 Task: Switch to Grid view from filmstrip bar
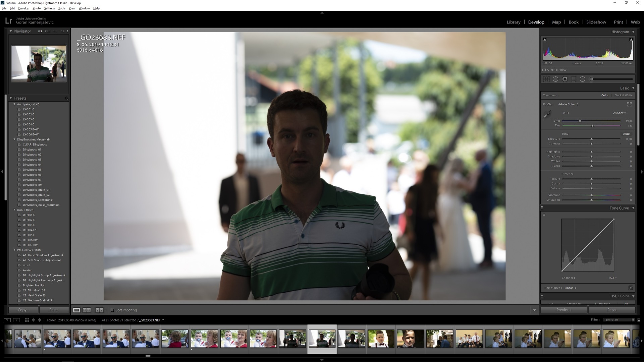27,320
